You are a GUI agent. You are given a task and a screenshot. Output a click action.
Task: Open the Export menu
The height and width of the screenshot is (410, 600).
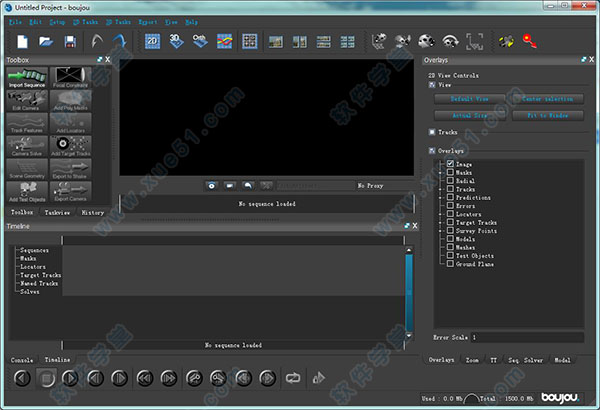(148, 22)
